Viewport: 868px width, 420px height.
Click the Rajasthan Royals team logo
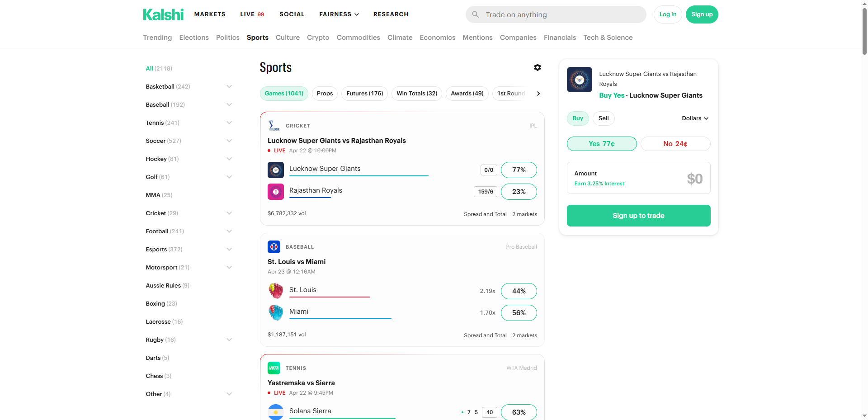pyautogui.click(x=276, y=192)
